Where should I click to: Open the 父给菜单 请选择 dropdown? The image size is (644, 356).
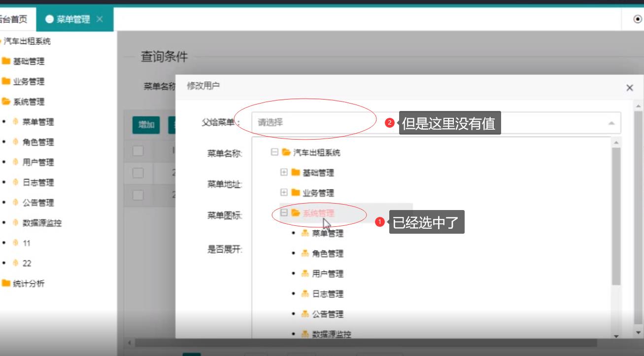(436, 123)
